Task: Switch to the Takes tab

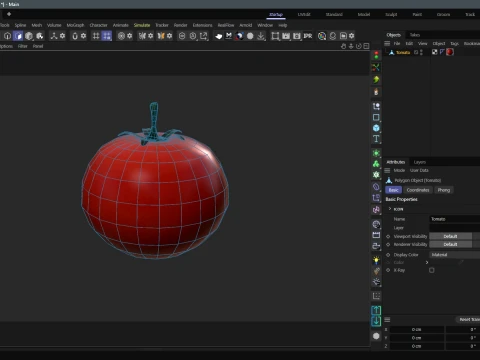Action: click(x=415, y=35)
